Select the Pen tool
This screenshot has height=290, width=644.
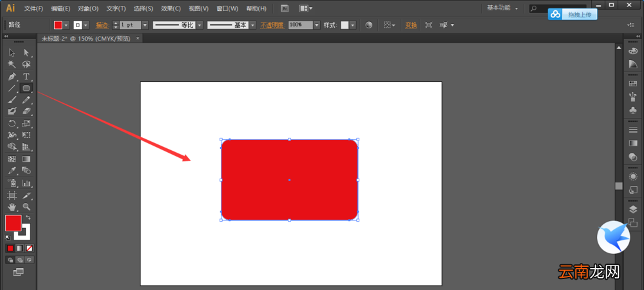pos(12,77)
